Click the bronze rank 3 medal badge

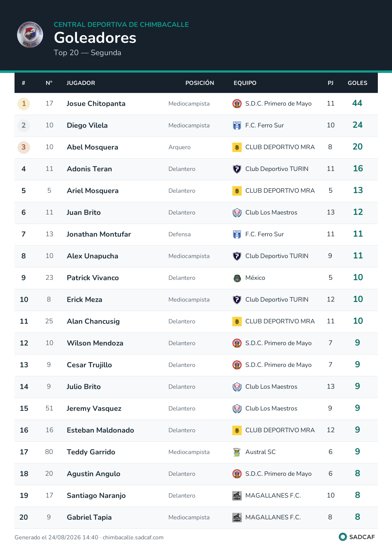click(24, 147)
